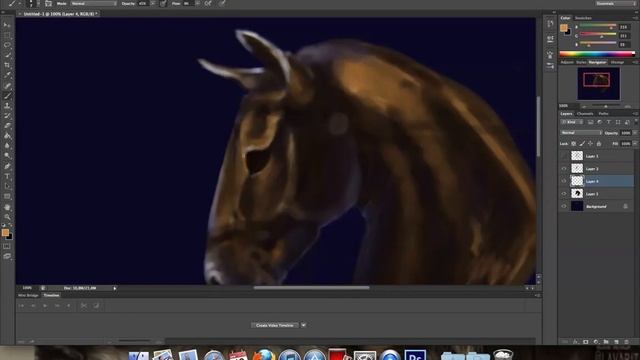
Task: Open Create Video Timeline dropdown arrow
Action: [x=303, y=325]
